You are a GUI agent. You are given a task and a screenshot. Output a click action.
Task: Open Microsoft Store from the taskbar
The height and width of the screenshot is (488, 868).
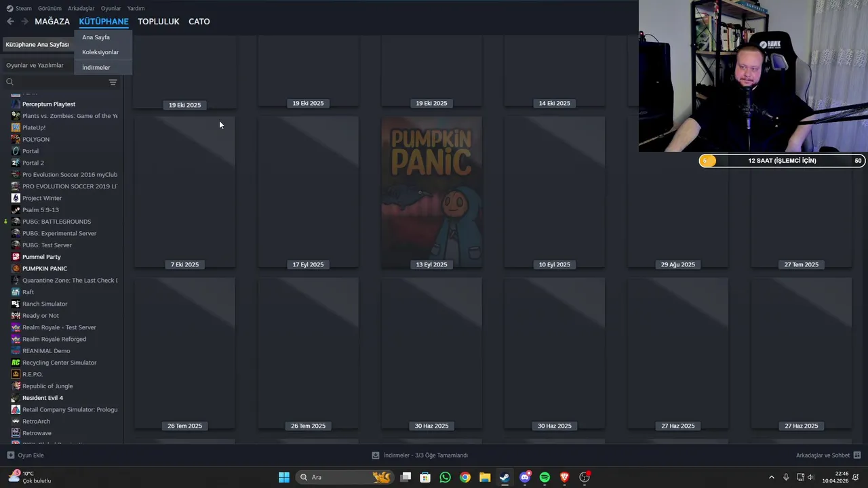pyautogui.click(x=425, y=477)
